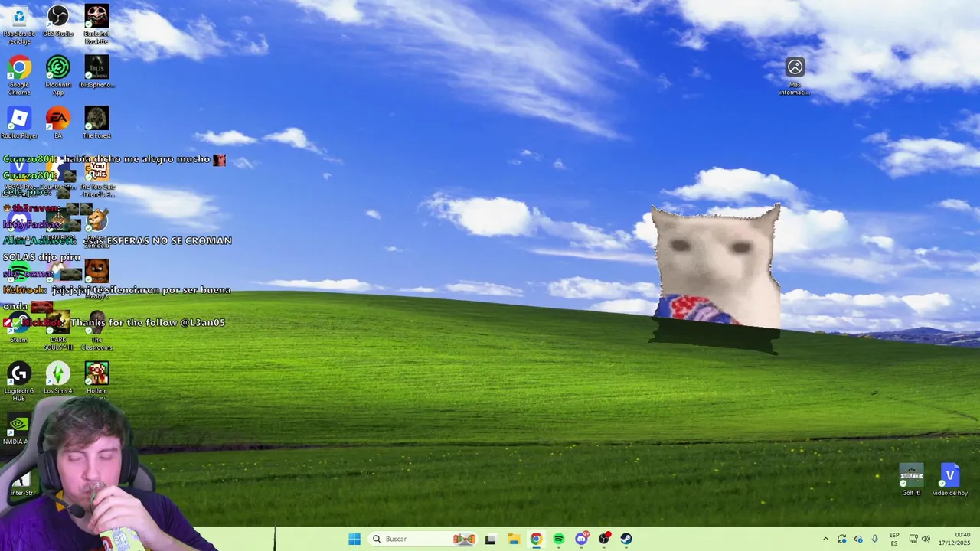980x551 pixels.
Task: Open Discord from the taskbar
Action: [x=581, y=539]
